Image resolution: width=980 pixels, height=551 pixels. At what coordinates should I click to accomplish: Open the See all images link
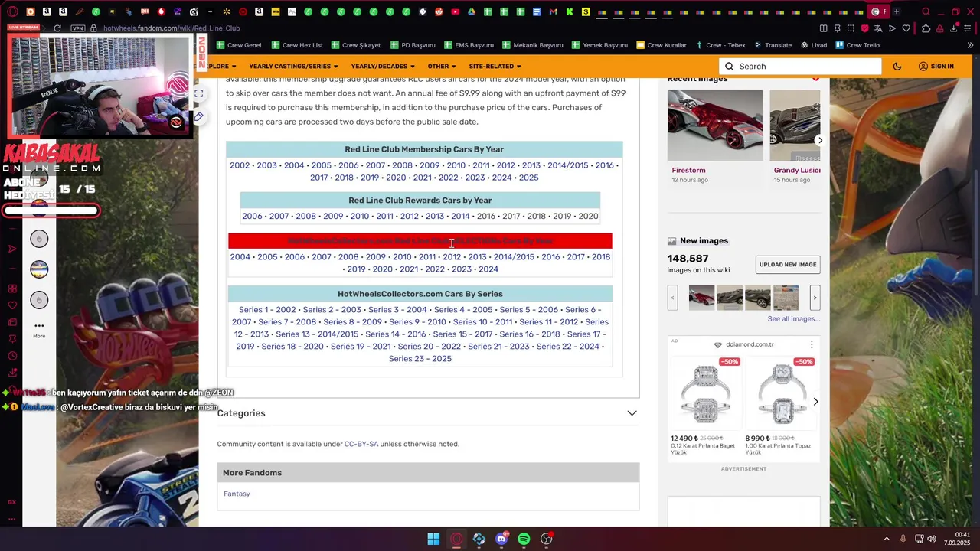[794, 319]
